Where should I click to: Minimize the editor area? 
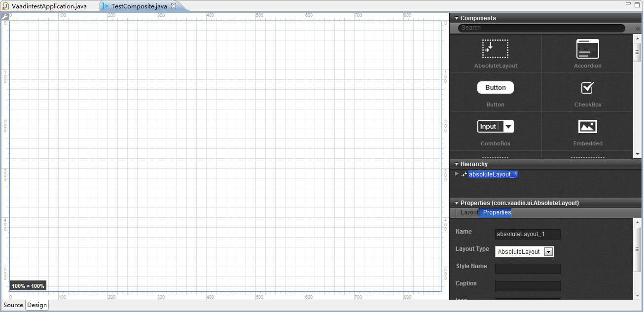click(x=628, y=4)
